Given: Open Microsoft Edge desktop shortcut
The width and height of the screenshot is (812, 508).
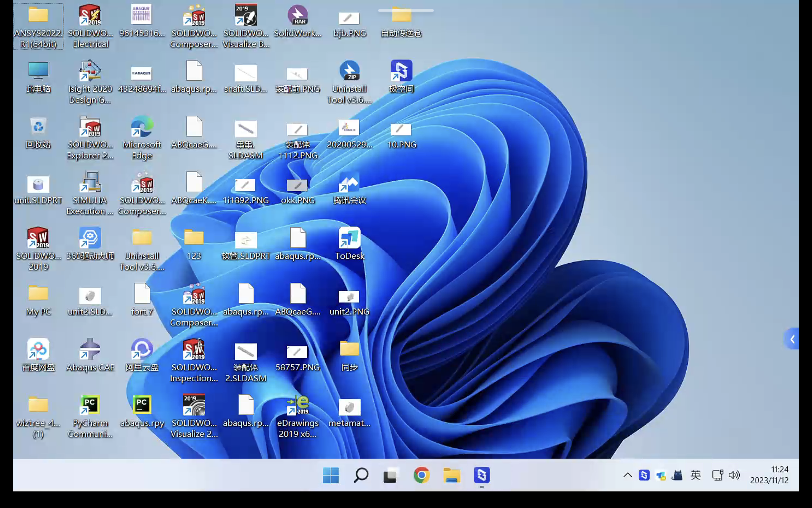Looking at the screenshot, I should coord(142,138).
